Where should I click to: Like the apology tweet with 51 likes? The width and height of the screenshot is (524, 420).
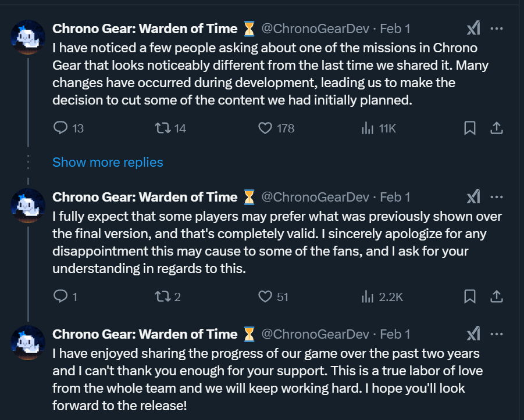266,296
